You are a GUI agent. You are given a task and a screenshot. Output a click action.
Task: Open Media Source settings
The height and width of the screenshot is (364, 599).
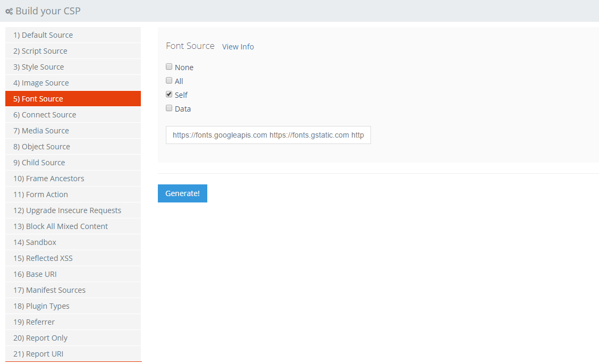tap(73, 131)
